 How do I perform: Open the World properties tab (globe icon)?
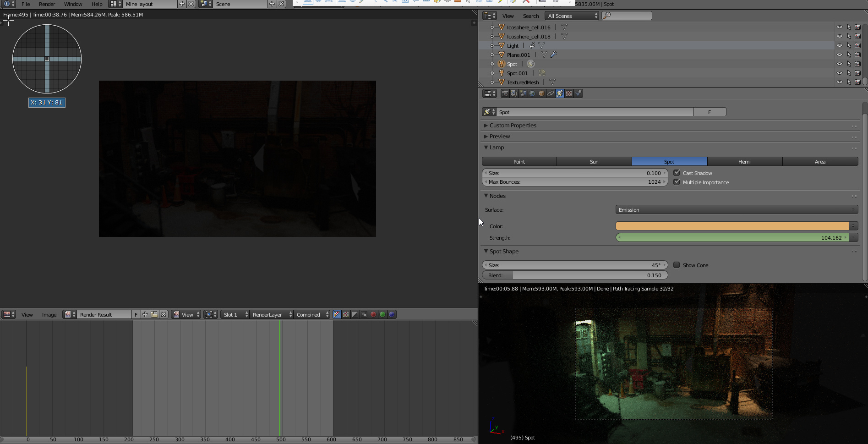point(532,93)
